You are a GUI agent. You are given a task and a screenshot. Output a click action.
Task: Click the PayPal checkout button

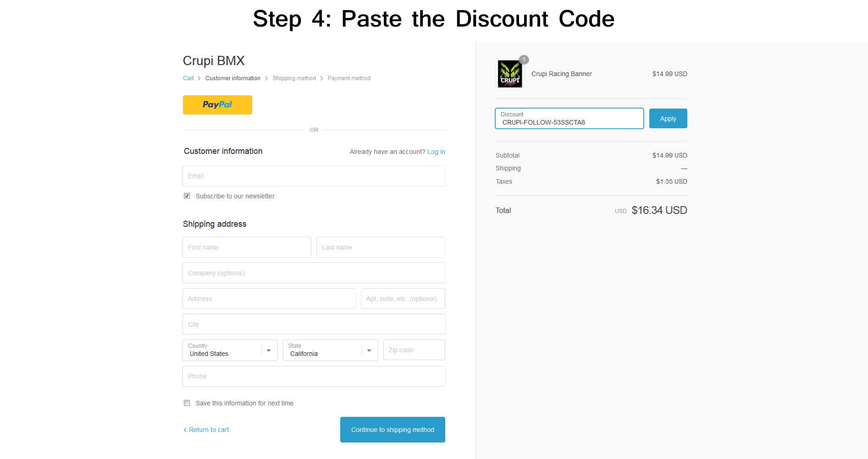(x=217, y=105)
